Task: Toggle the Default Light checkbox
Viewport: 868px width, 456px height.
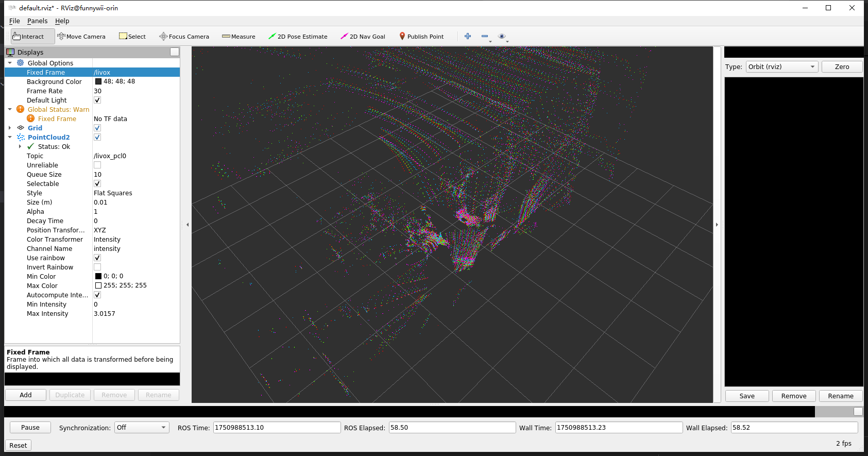Action: [x=97, y=100]
